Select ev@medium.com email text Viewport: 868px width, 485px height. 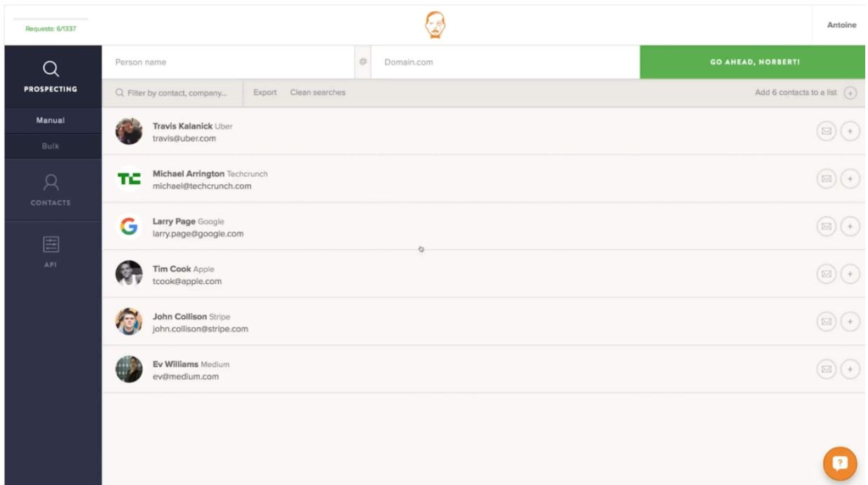tap(186, 377)
